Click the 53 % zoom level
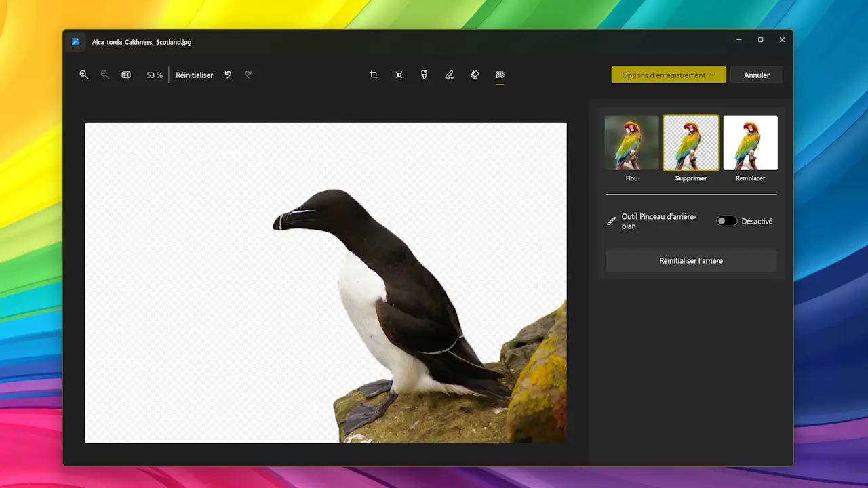This screenshot has width=868, height=488. tap(155, 75)
